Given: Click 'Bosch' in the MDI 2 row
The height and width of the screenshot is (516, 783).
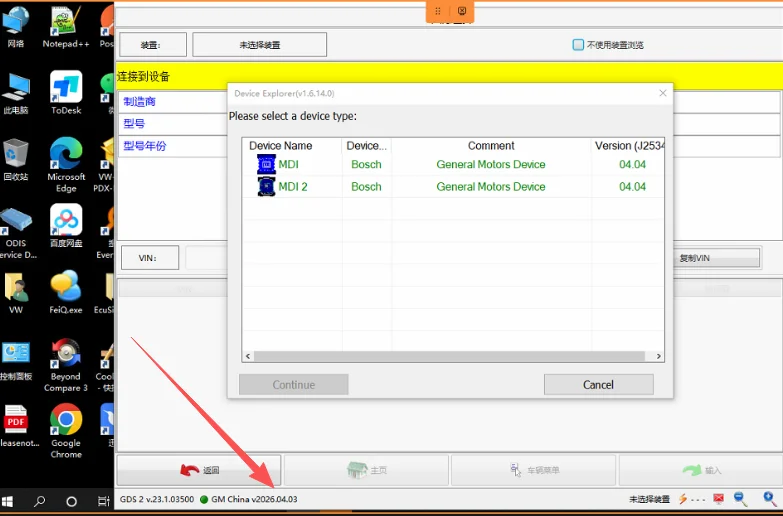Looking at the screenshot, I should (x=366, y=186).
